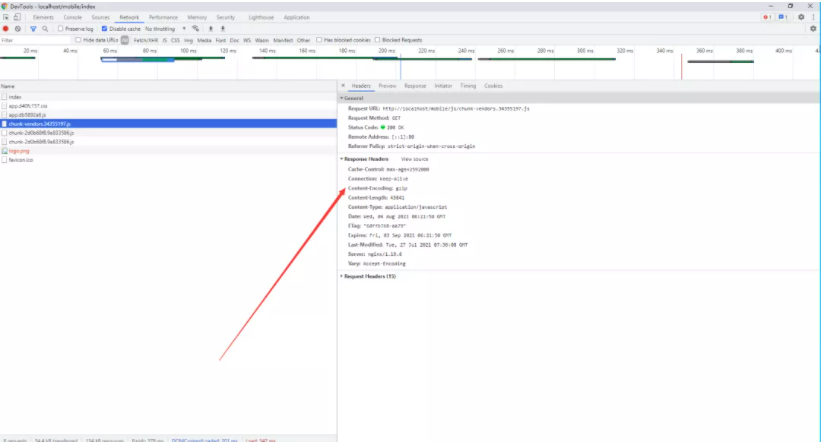Select the app.d40fc157.css request
The image size is (823, 448).
[x=168, y=106]
